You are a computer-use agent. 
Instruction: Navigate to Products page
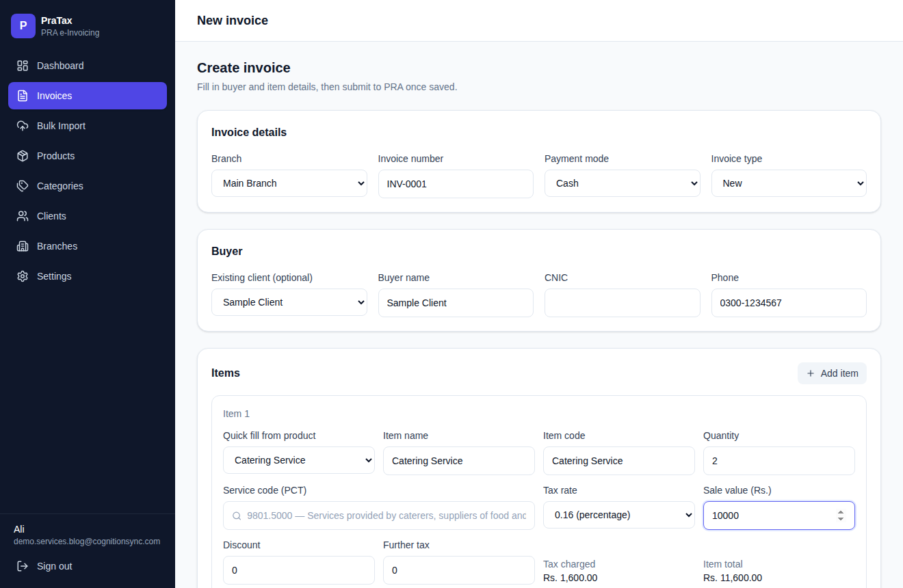click(88, 156)
